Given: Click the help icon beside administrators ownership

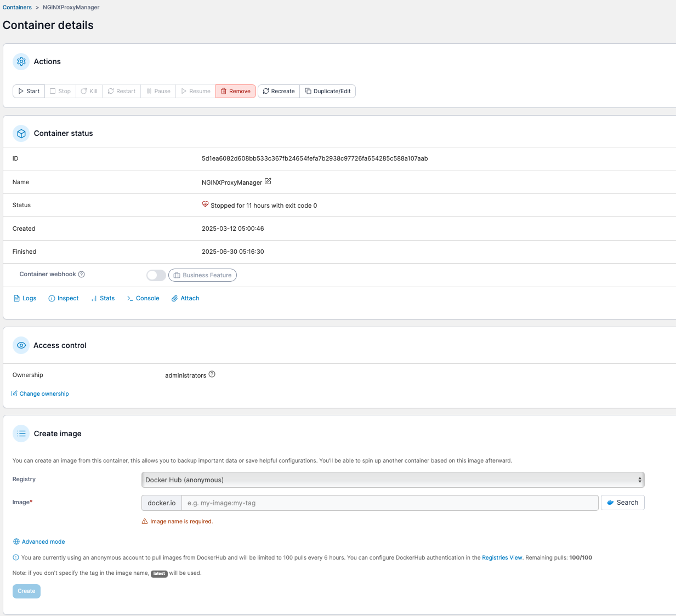Looking at the screenshot, I should pyautogui.click(x=212, y=374).
